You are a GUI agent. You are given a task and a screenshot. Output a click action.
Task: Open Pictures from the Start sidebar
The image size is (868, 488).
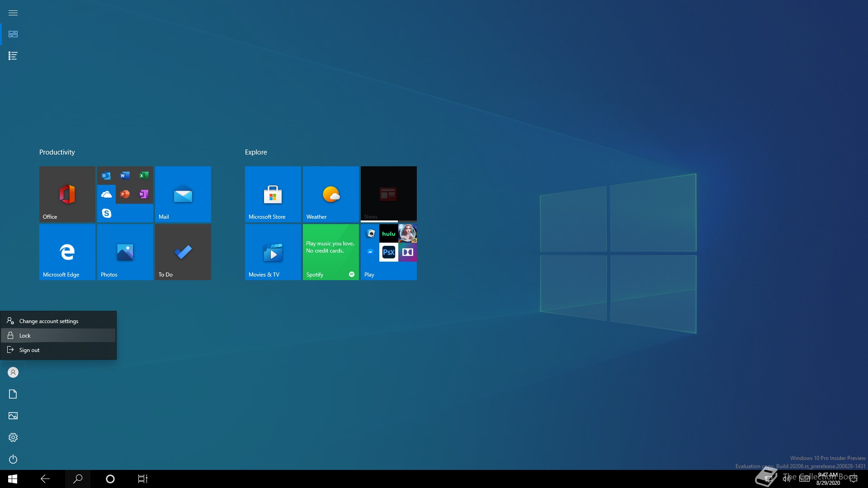[13, 416]
